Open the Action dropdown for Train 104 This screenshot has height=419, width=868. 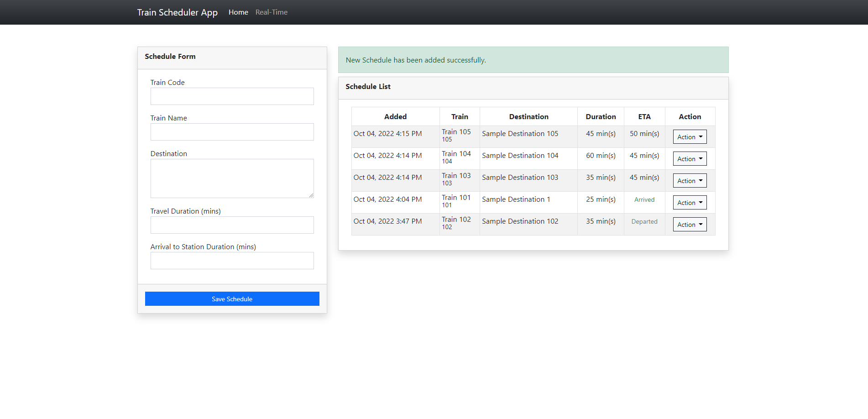(689, 158)
